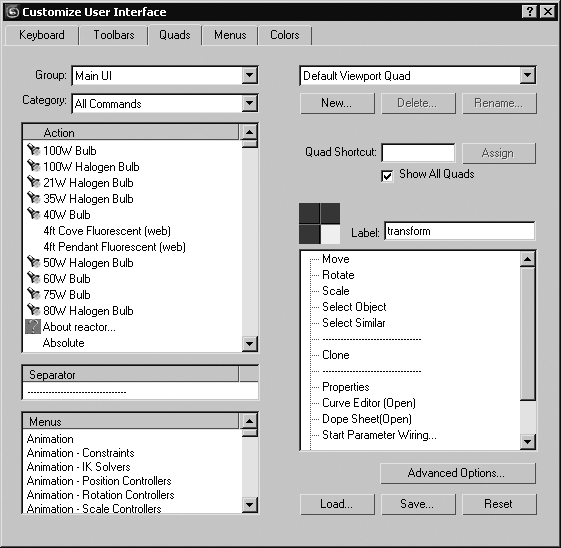Image resolution: width=561 pixels, height=548 pixels.
Task: Select 4ft Pendant Fluorescent (web) action
Action: (x=114, y=247)
